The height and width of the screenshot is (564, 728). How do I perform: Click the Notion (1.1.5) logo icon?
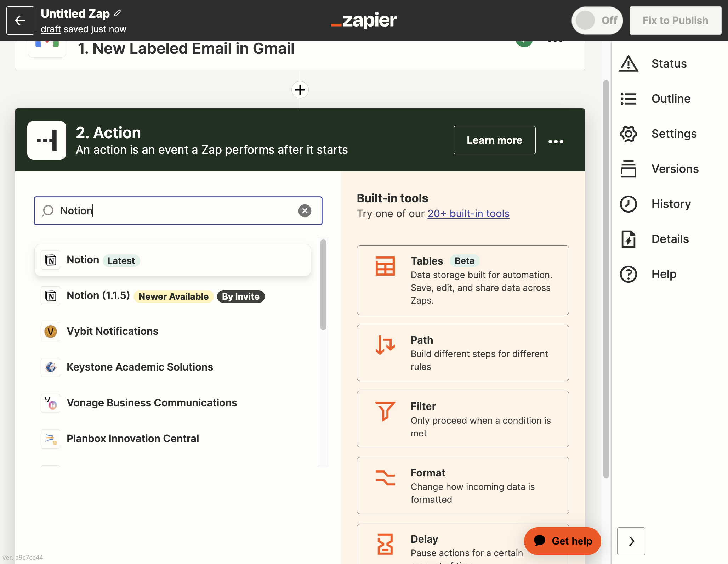[x=51, y=296]
